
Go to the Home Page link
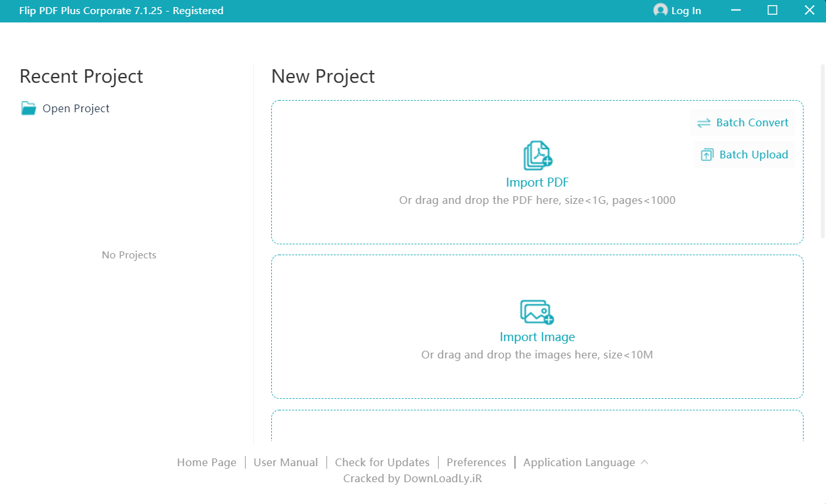point(206,462)
